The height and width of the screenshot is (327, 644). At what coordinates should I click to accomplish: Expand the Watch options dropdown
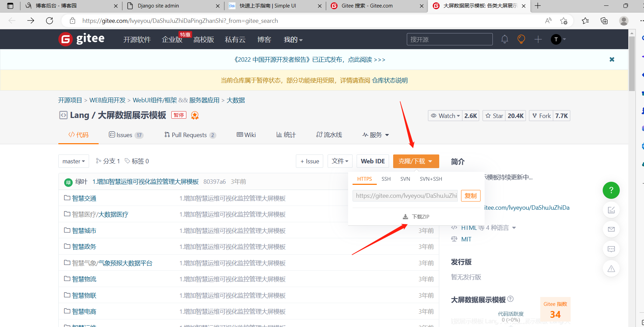coord(445,116)
